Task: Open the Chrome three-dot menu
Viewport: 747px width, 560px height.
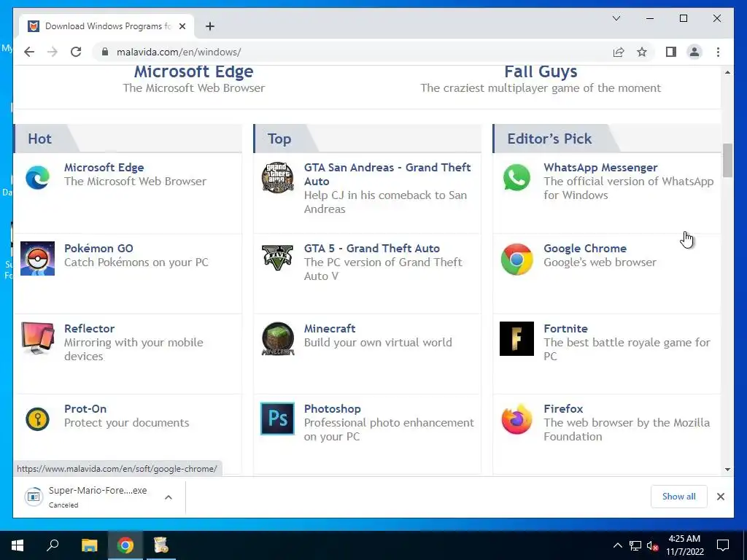Action: coord(718,52)
